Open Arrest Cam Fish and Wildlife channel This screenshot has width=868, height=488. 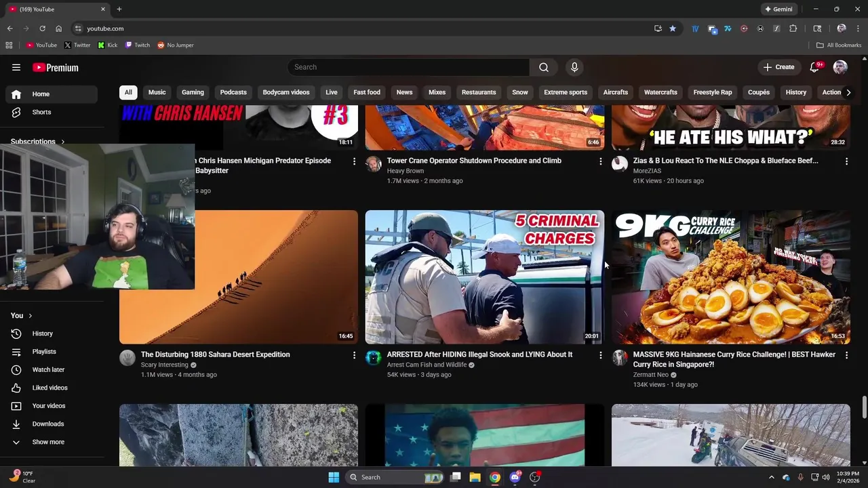(427, 365)
